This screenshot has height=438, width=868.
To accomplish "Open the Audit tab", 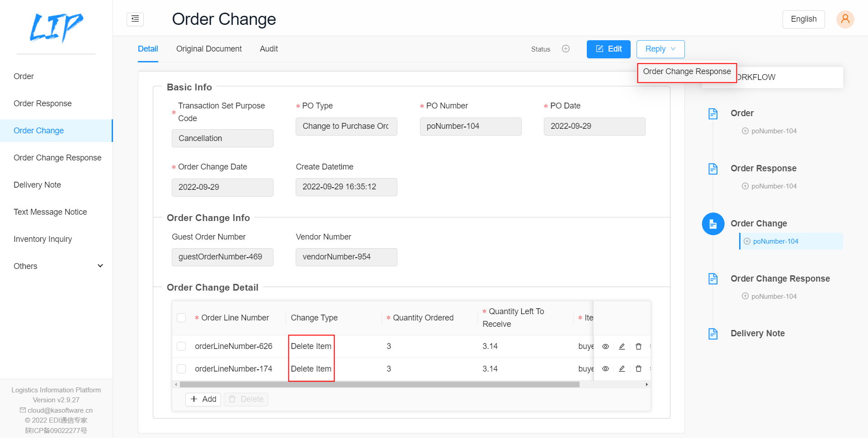I will 269,49.
